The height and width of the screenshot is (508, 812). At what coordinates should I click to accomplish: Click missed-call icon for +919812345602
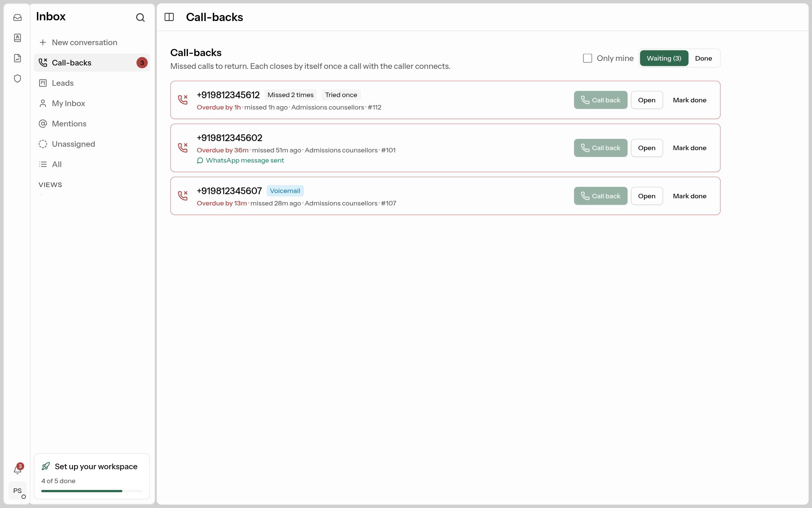pyautogui.click(x=183, y=148)
